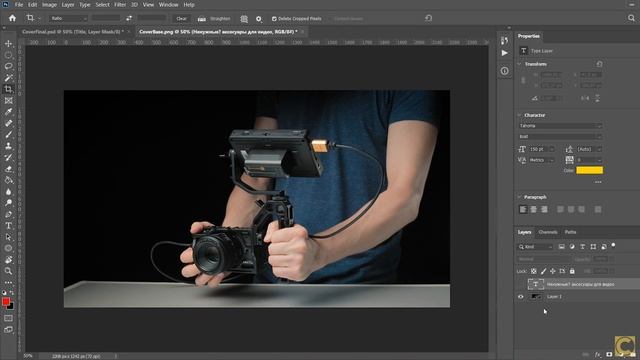This screenshot has height=360, width=640.
Task: Select the Lasso tool
Action: pyautogui.click(x=8, y=66)
